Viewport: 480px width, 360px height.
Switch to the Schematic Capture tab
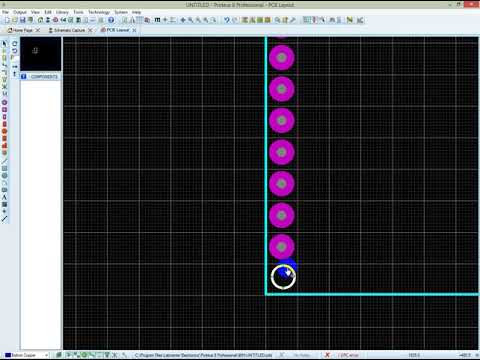[67, 30]
